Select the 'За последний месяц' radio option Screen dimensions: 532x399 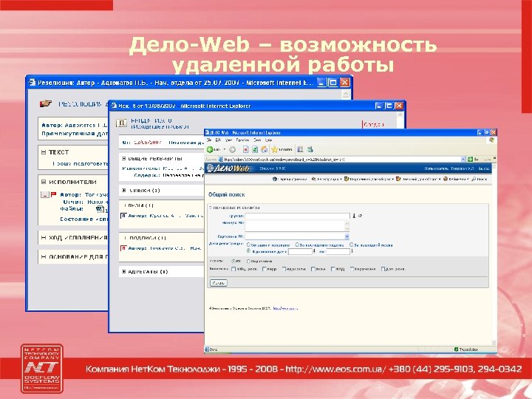[352, 245]
